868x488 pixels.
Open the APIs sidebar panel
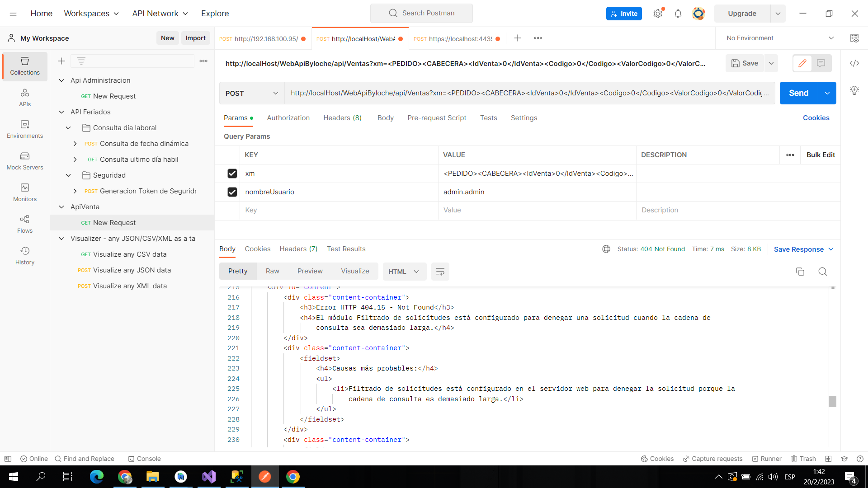pyautogui.click(x=25, y=98)
